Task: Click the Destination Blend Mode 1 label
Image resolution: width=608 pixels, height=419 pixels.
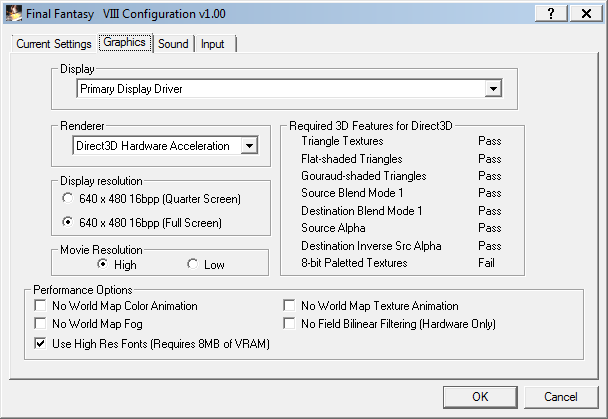Action: 362,210
